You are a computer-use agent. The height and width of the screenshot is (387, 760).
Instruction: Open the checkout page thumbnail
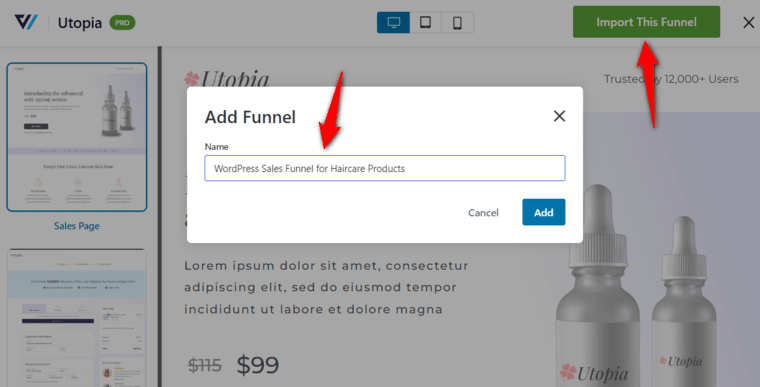[x=77, y=318]
